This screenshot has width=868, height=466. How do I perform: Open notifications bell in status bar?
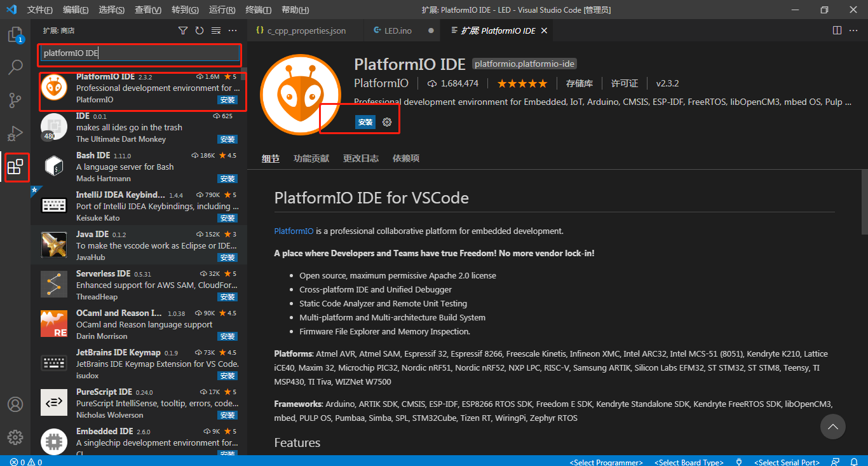[x=853, y=462]
